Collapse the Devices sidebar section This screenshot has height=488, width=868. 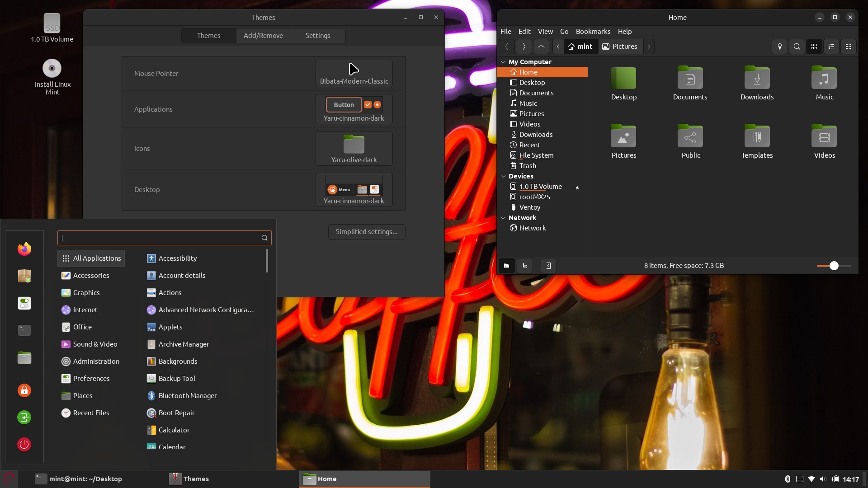(x=503, y=176)
